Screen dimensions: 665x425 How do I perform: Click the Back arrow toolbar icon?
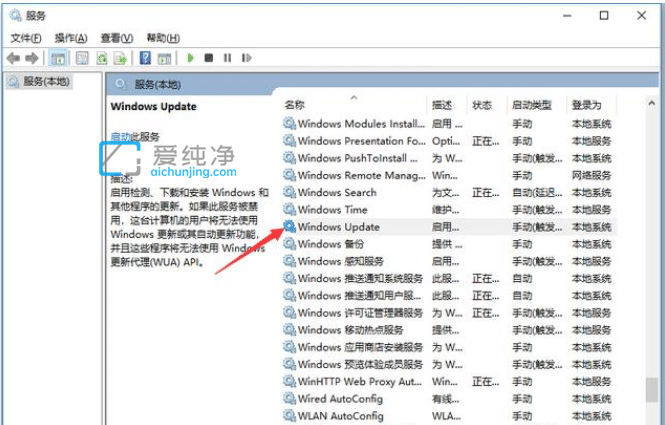click(14, 58)
